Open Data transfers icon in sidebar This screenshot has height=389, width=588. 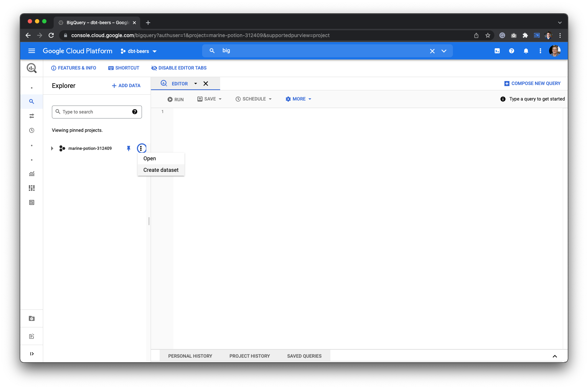click(32, 116)
